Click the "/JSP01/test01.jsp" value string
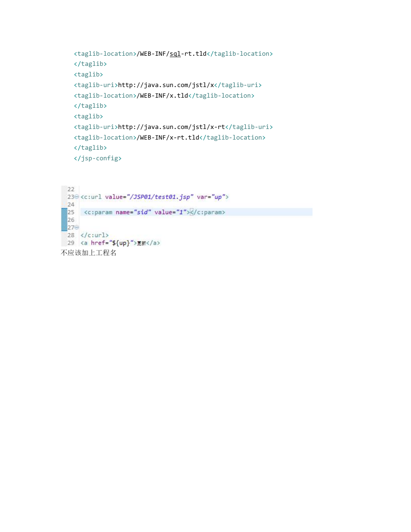Viewport: 411px width, 532px height. pos(160,197)
